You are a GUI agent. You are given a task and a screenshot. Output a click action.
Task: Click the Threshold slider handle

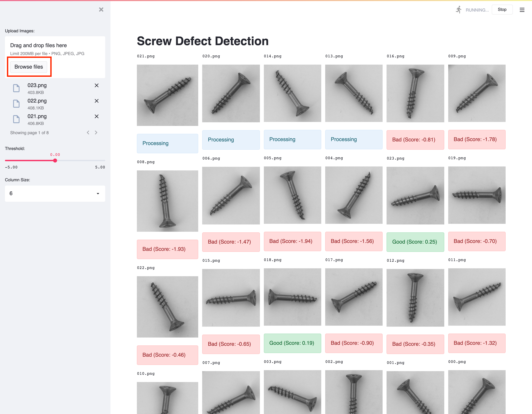coord(55,161)
